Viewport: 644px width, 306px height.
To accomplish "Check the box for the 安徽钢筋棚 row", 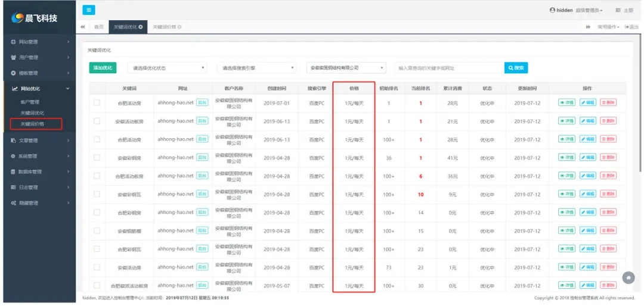I will 97,230.
